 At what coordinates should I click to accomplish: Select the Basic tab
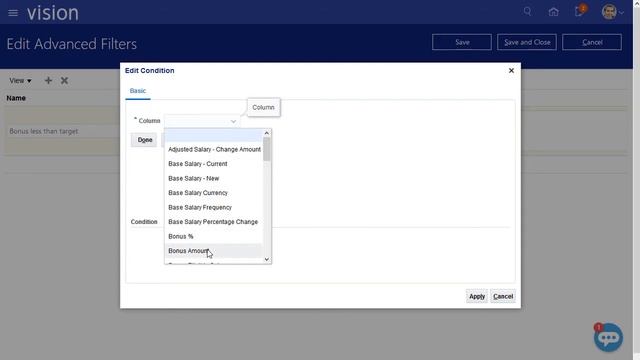point(138,91)
